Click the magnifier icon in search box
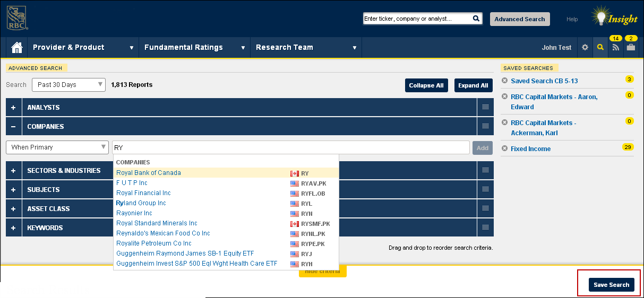Viewport: 644px width, 298px height. click(x=476, y=19)
